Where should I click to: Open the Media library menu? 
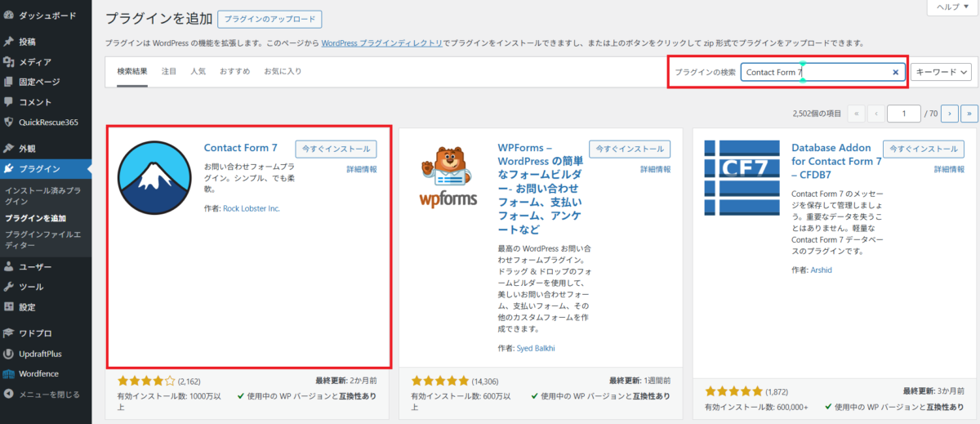click(35, 62)
